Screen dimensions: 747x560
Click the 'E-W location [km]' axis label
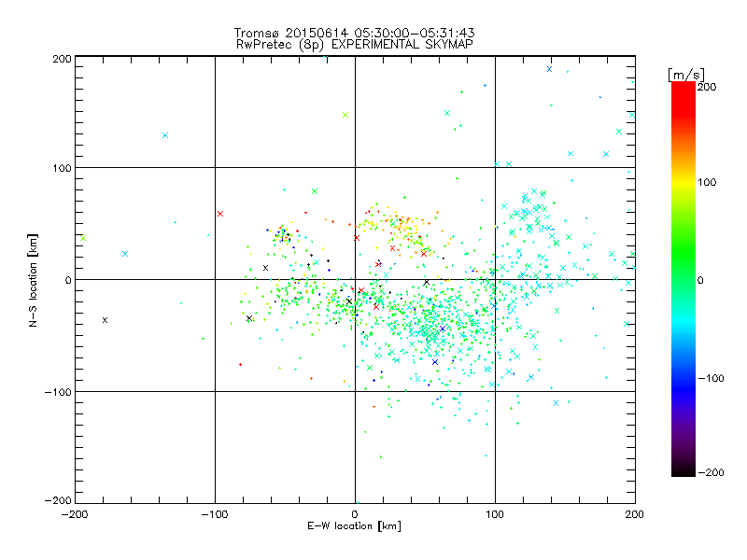pos(354,525)
